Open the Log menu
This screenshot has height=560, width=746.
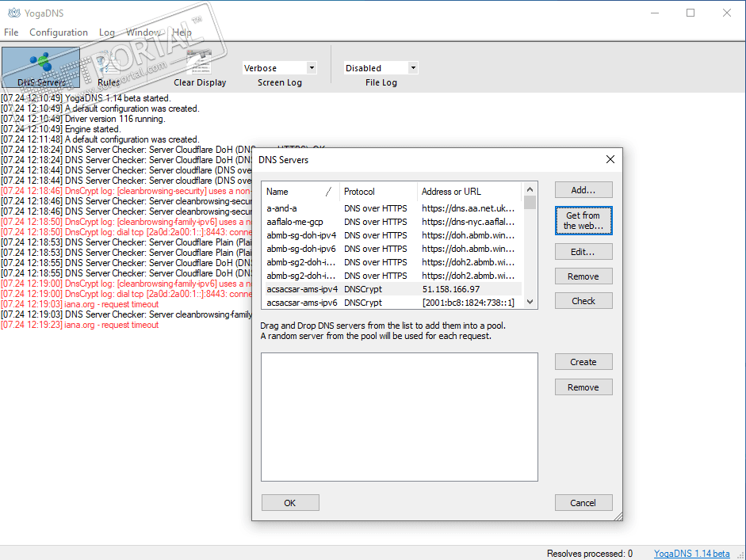[x=106, y=32]
